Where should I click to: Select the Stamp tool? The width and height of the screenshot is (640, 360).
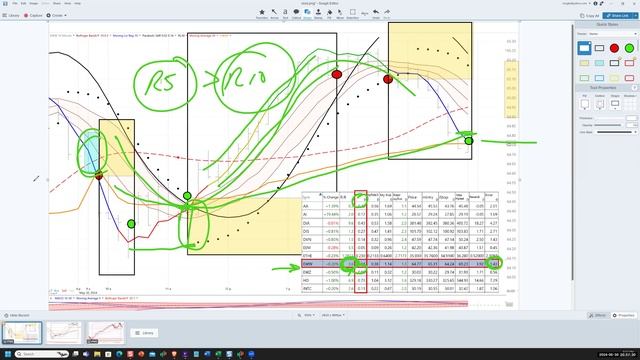(318, 13)
